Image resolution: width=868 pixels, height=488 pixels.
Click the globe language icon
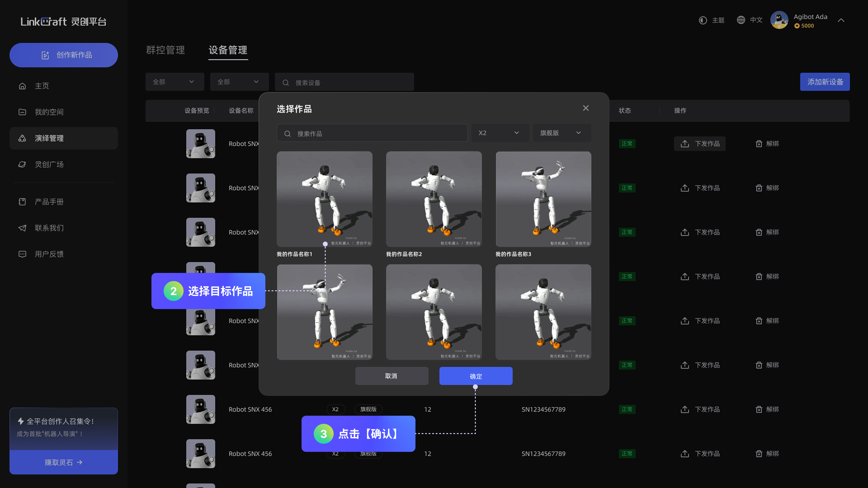coord(741,20)
